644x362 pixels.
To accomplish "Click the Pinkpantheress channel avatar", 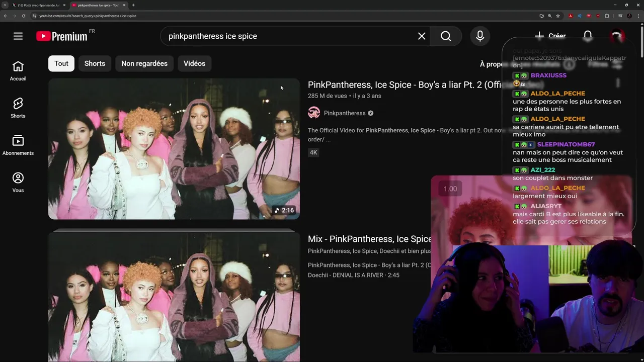I will tap(314, 113).
